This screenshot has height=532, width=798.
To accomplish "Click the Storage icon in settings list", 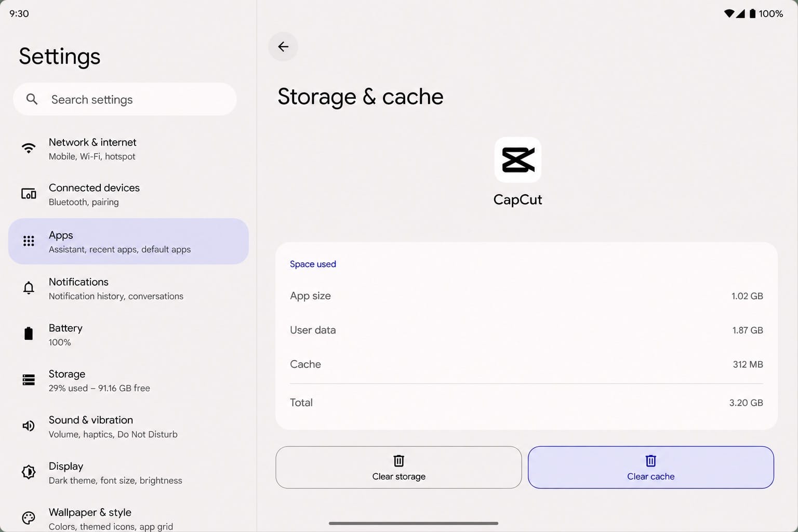I will [29, 380].
